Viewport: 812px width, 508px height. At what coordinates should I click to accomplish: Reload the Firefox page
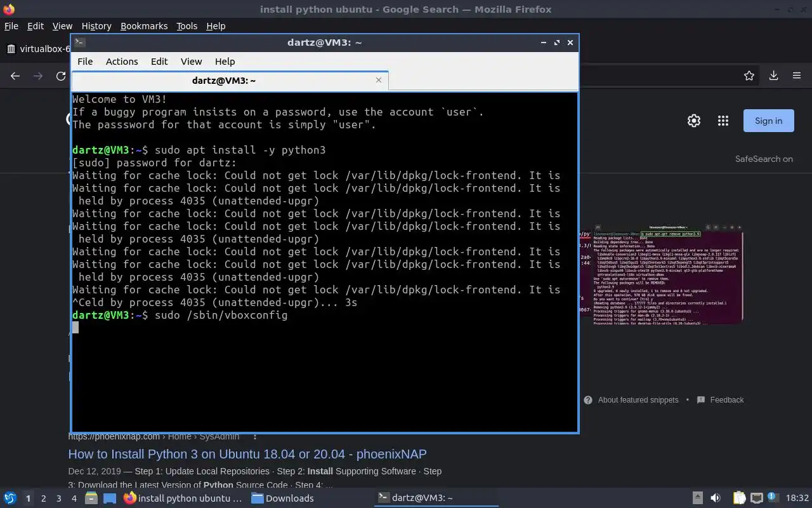[61, 76]
